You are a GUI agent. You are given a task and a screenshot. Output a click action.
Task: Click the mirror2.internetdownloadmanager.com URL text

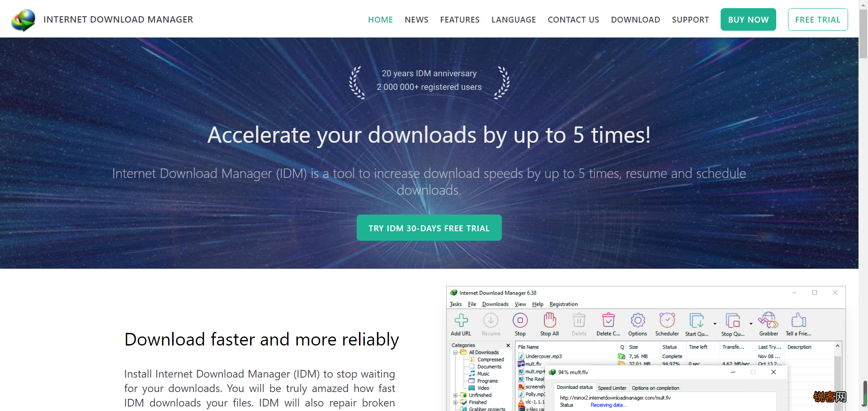pyautogui.click(x=615, y=398)
